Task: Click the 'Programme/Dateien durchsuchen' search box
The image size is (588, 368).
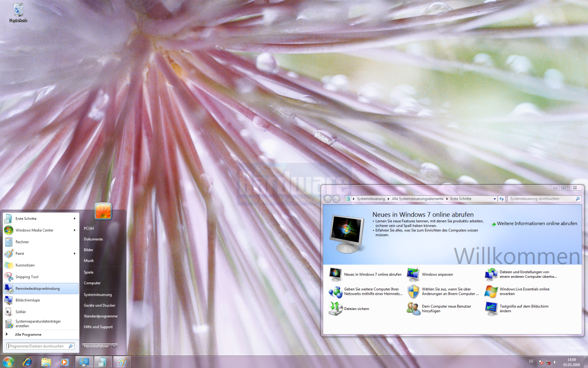Action: [40, 346]
